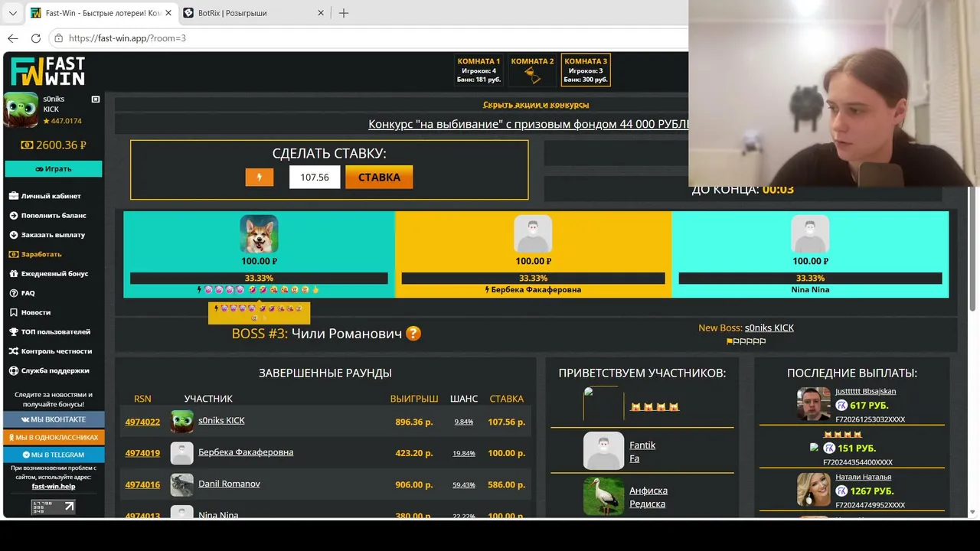Click the trophy icon beside ТОП пользователей
The image size is (980, 551).
[x=14, y=332]
